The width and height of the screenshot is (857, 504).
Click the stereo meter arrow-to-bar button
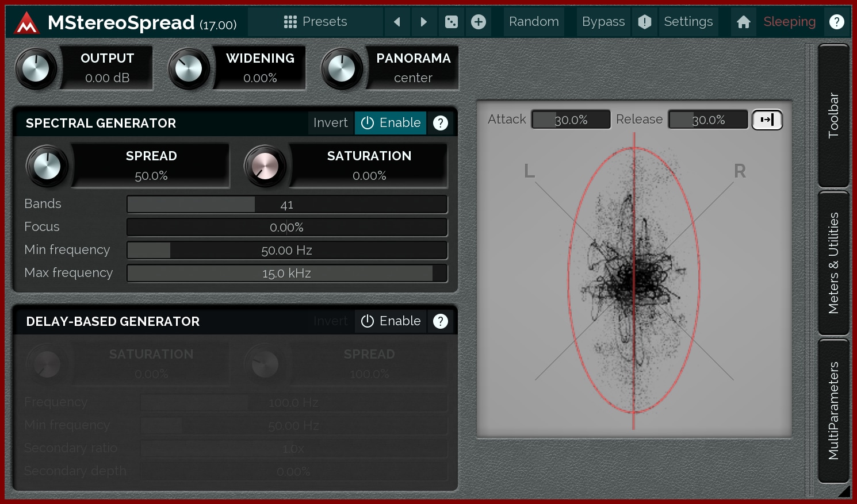coord(767,120)
